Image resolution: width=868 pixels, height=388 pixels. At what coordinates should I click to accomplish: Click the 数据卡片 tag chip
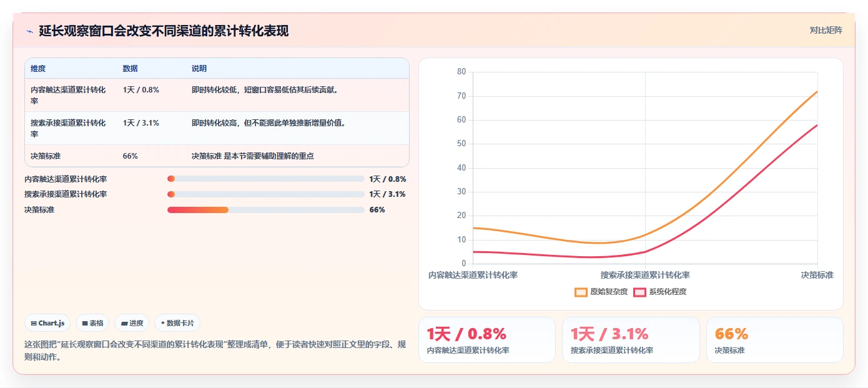coord(177,323)
